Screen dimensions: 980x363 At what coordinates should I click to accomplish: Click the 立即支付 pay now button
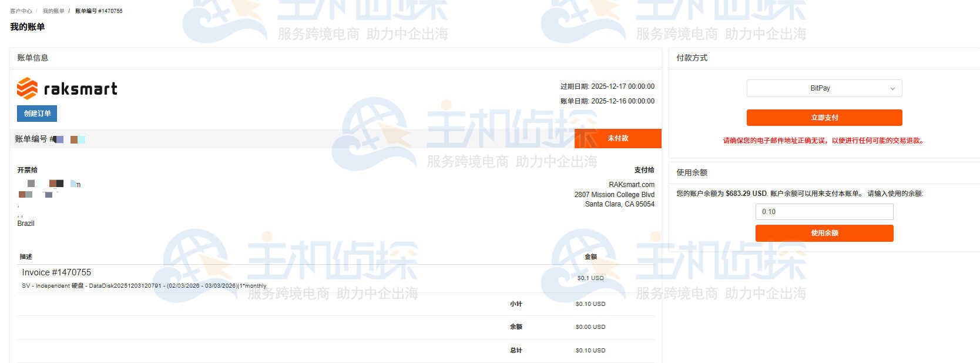[x=824, y=118]
